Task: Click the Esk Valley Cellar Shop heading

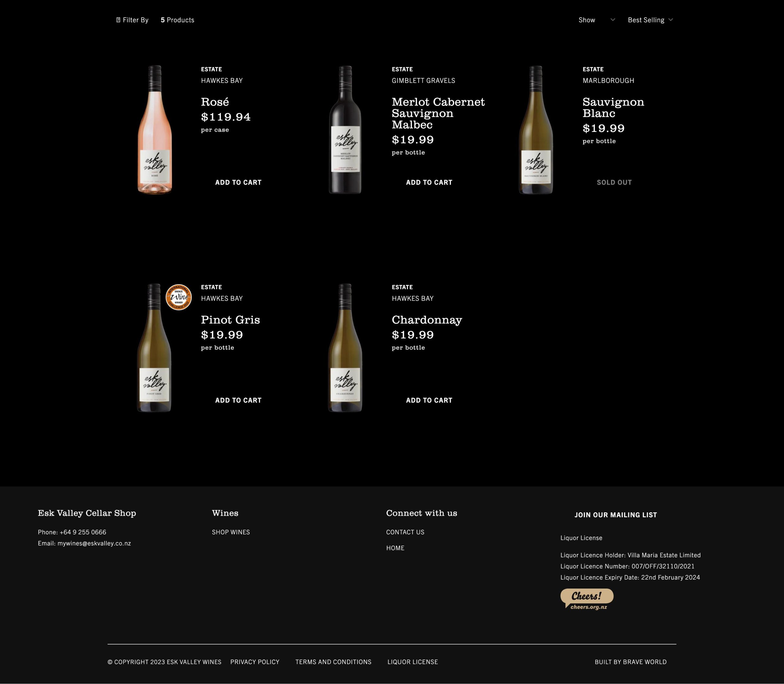Action: click(87, 513)
